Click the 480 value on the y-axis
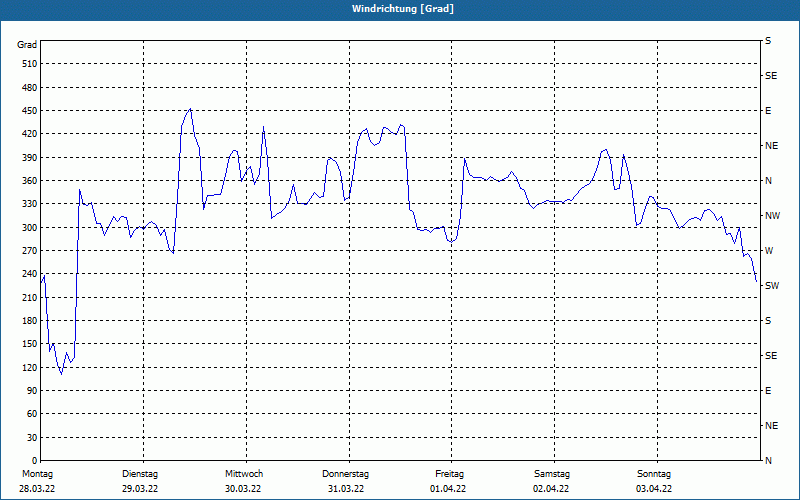 coord(29,87)
